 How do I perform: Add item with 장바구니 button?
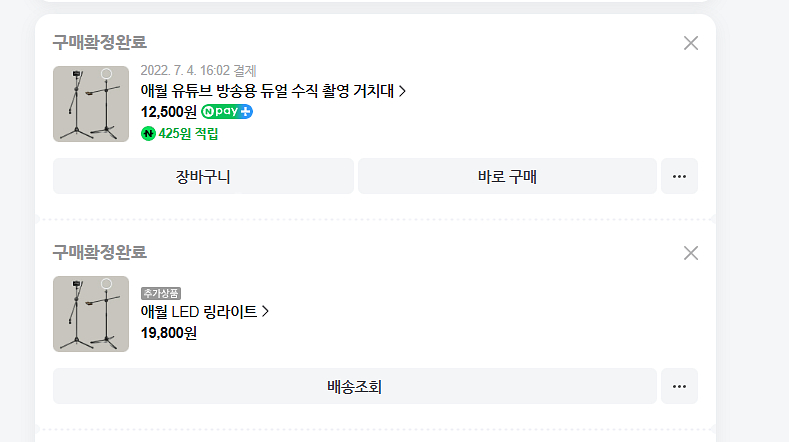coord(203,176)
